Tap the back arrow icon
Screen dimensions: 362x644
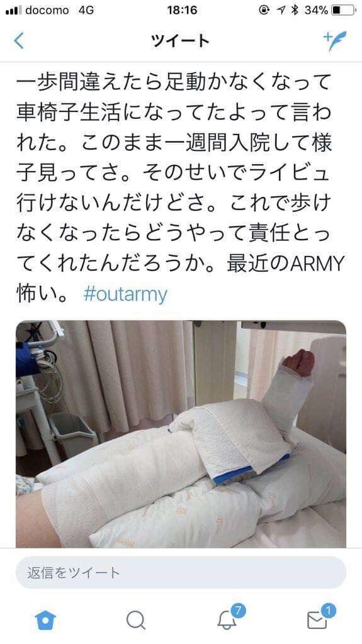coord(19,41)
